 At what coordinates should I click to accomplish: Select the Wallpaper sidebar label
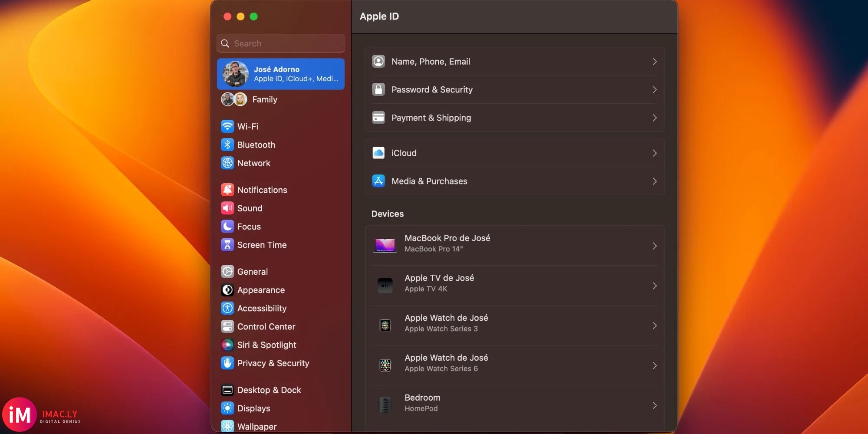click(257, 427)
